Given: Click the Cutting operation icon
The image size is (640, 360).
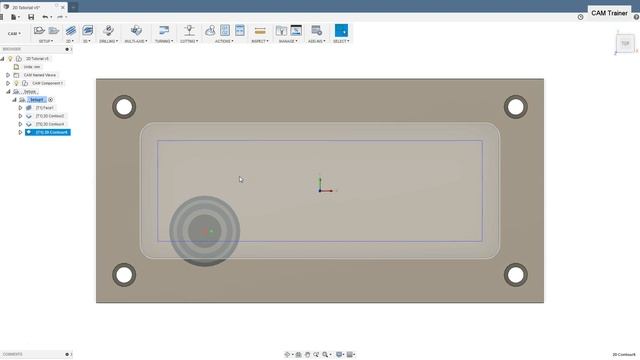Looking at the screenshot, I should (x=189, y=31).
